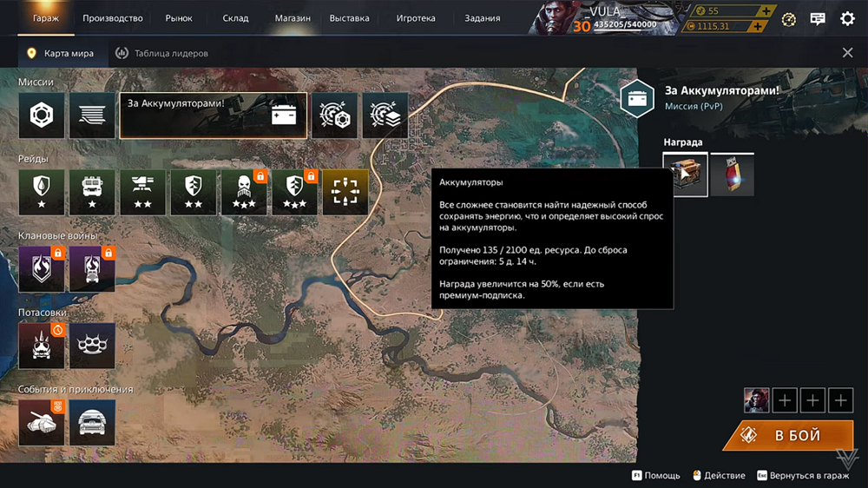Screen dimensions: 868x488
Task: Switch to the Производство tab
Action: pyautogui.click(x=113, y=18)
